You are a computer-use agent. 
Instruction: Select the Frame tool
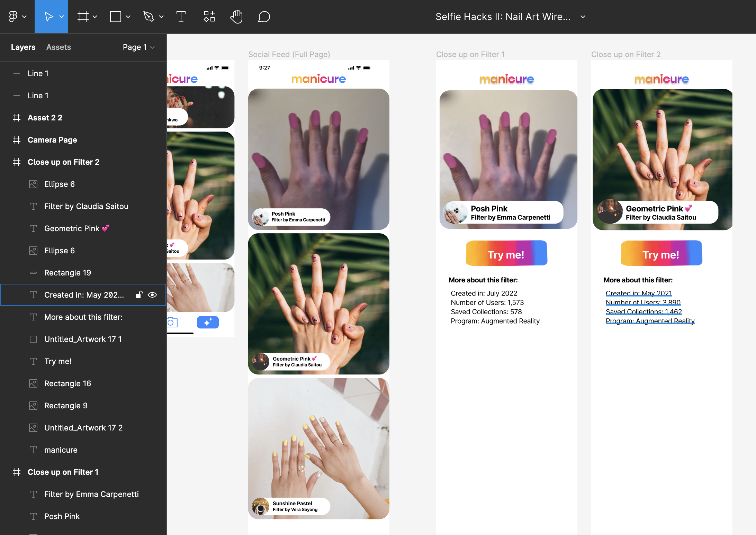(x=83, y=16)
